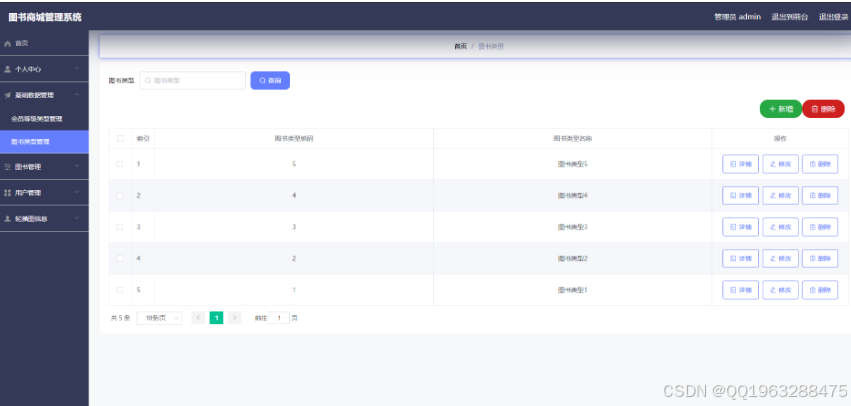The width and height of the screenshot is (851, 406).
Task: Check the checkbox for row 图书类型1
Action: point(120,290)
